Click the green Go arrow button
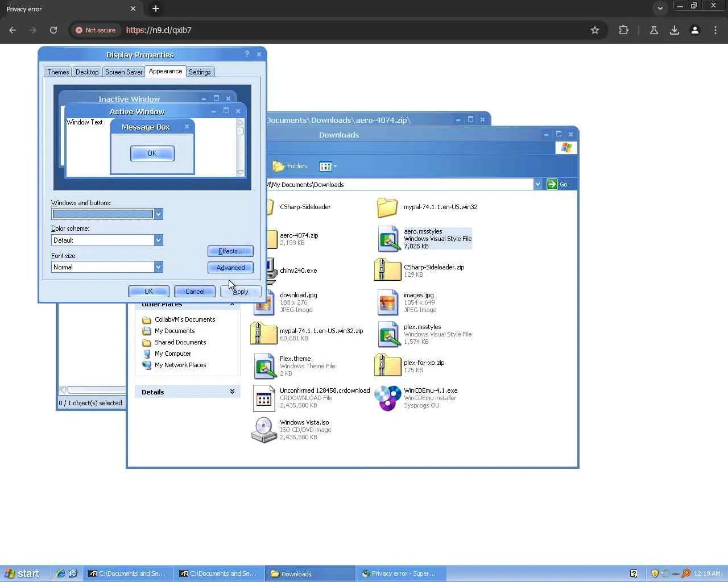Viewport: 728px width, 582px height. [552, 184]
